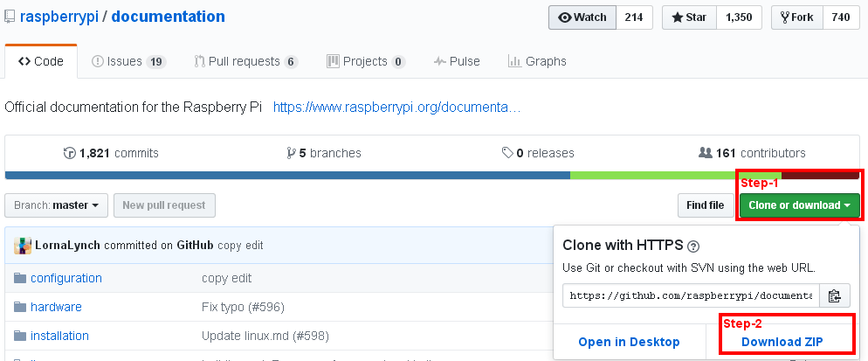Click the New pull request button

pyautogui.click(x=164, y=205)
